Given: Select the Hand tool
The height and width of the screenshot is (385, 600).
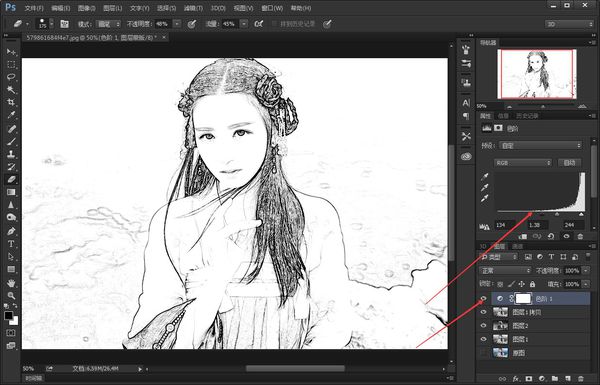Looking at the screenshot, I should click(11, 283).
